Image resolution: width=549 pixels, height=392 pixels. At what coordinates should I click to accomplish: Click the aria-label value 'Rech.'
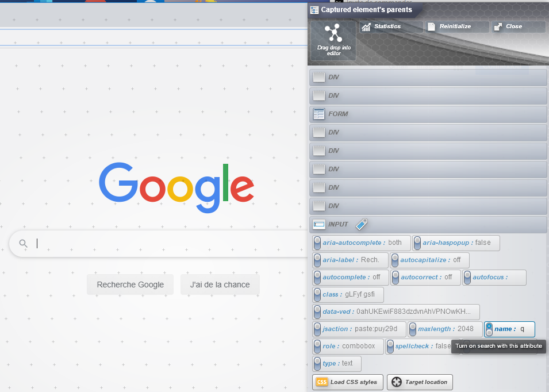tap(370, 260)
